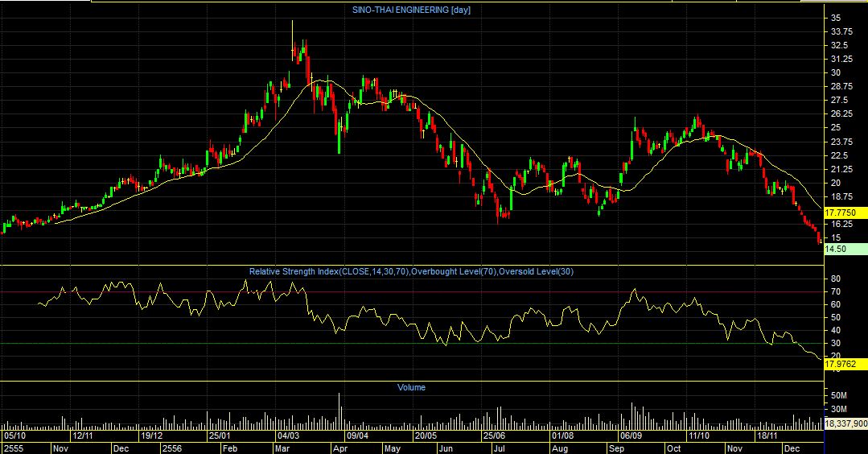Image resolution: width=868 pixels, height=454 pixels.
Task: Click the red overbought level line
Action: pyautogui.click(x=411, y=291)
